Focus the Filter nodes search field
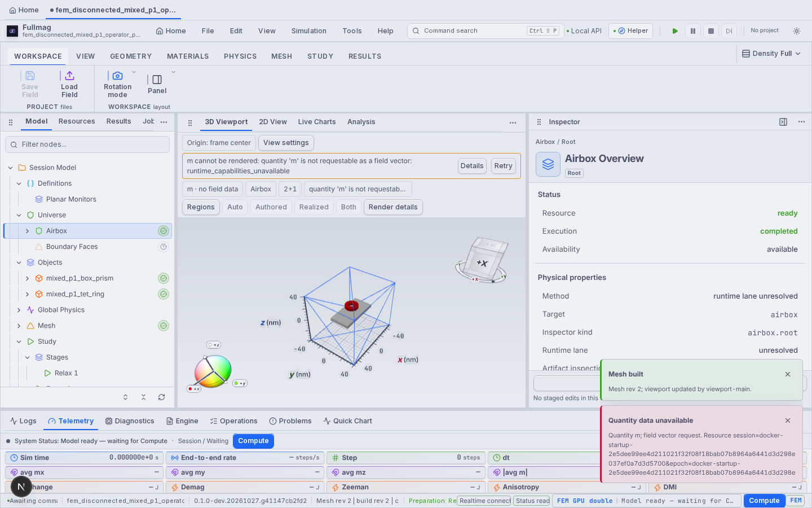The image size is (812, 508). pos(87,144)
